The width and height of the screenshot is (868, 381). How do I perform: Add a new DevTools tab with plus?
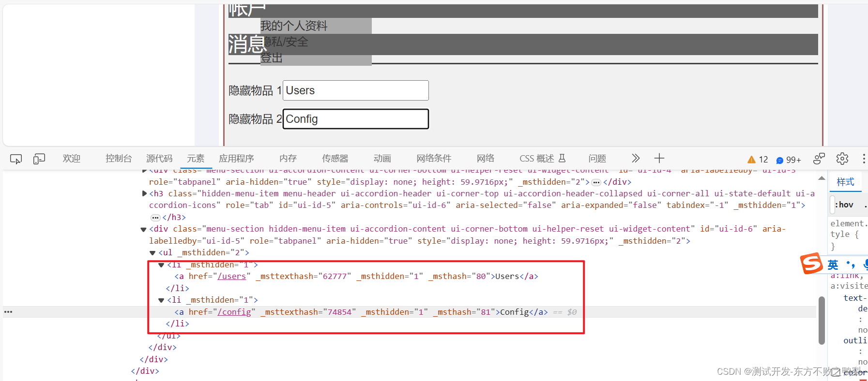(x=659, y=158)
